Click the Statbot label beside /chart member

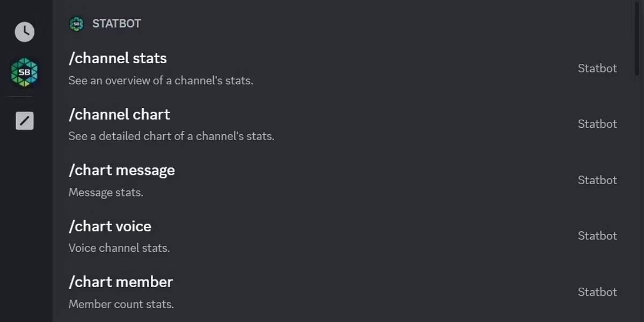coord(597,291)
